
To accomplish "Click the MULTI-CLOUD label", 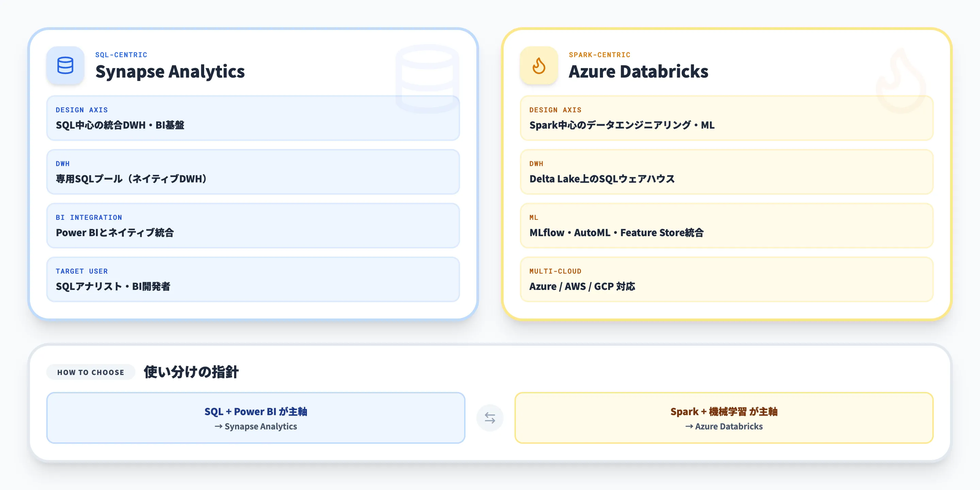I will (555, 271).
